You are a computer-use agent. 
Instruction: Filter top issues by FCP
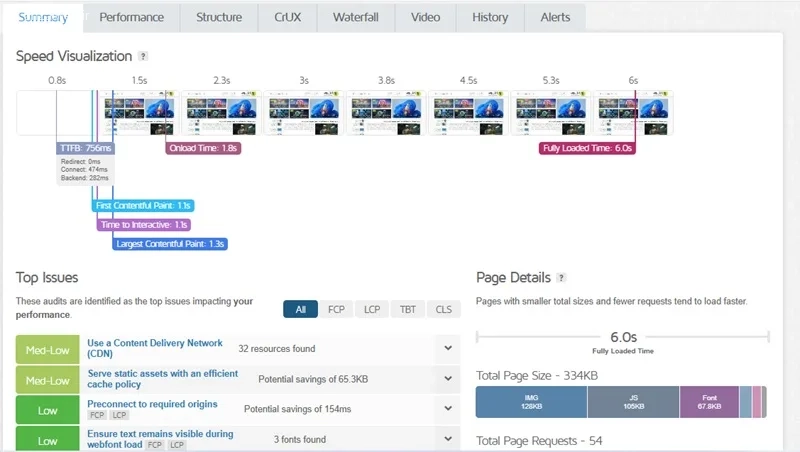(336, 309)
